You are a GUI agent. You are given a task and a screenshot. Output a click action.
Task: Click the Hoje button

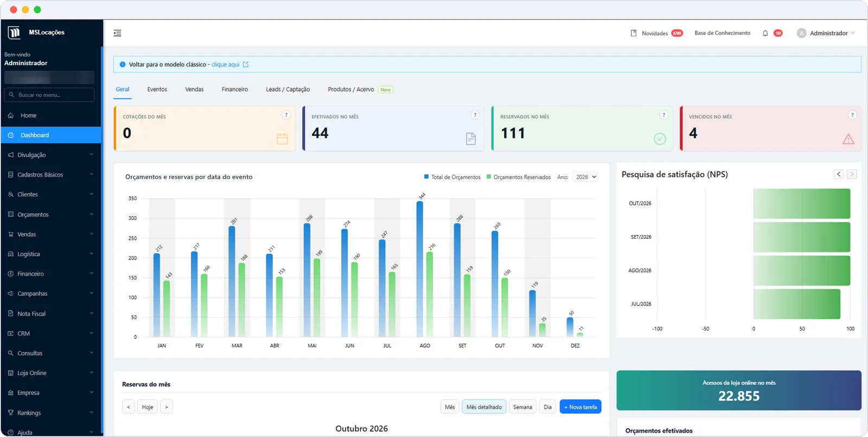(148, 407)
